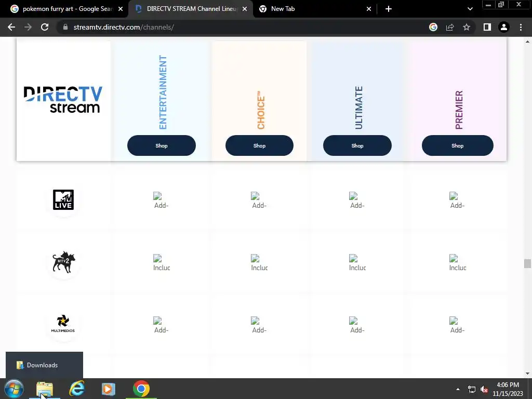The image size is (532, 399).
Task: Open Chrome's three-dot menu
Action: pyautogui.click(x=521, y=27)
